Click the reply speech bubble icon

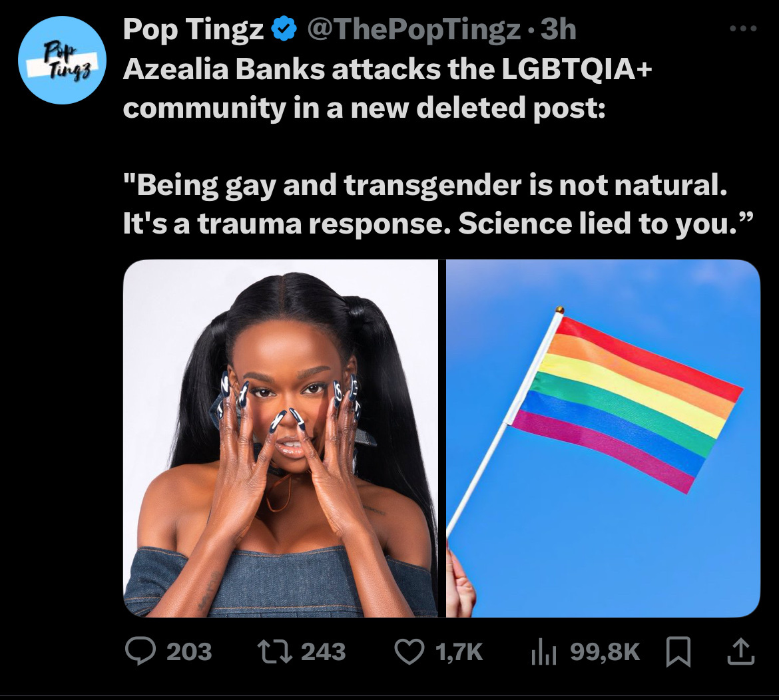[140, 651]
